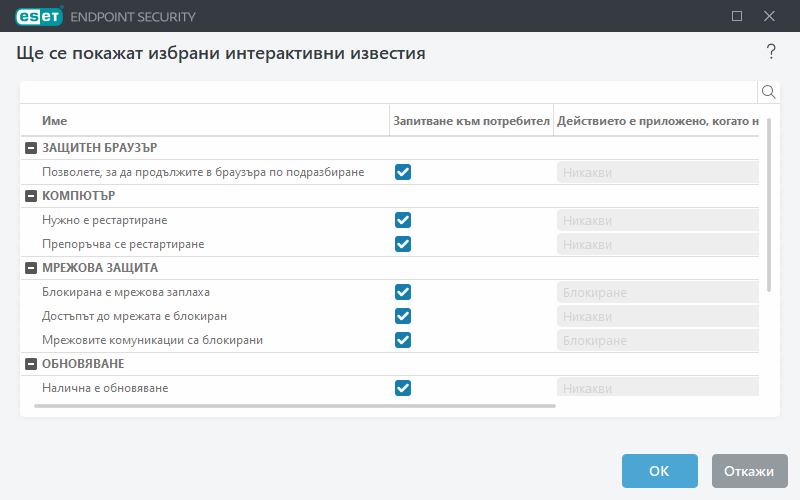This screenshot has height=500, width=800.
Task: Collapse the КОМПЮТЪР group
Action: click(x=31, y=196)
